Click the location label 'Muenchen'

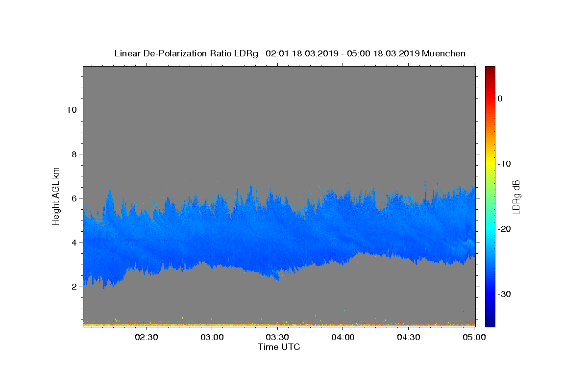click(443, 53)
